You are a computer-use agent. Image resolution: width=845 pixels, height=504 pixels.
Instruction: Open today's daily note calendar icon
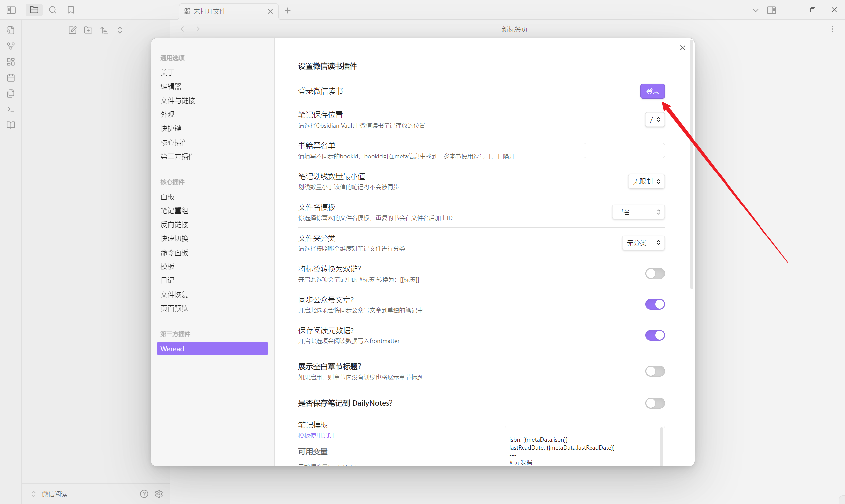[11, 78]
